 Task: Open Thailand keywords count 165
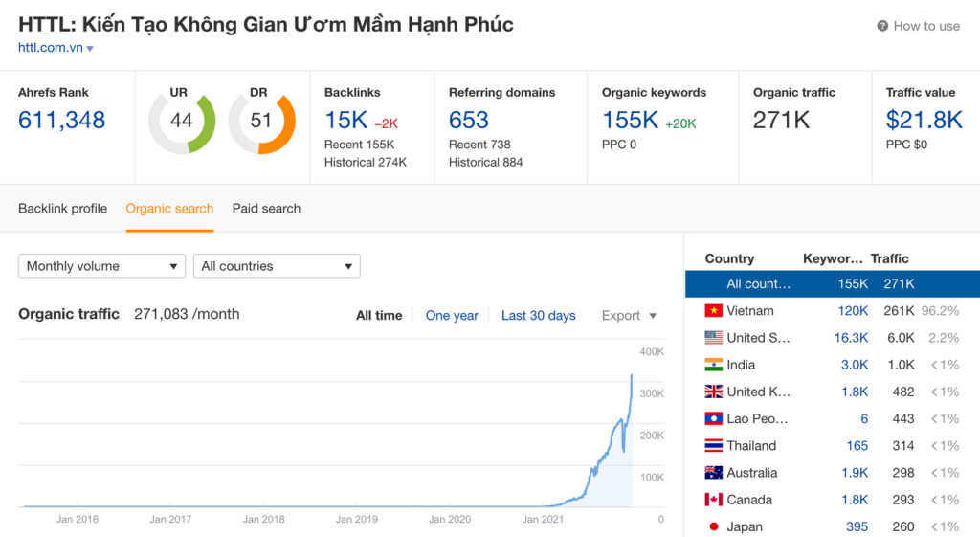pyautogui.click(x=857, y=446)
